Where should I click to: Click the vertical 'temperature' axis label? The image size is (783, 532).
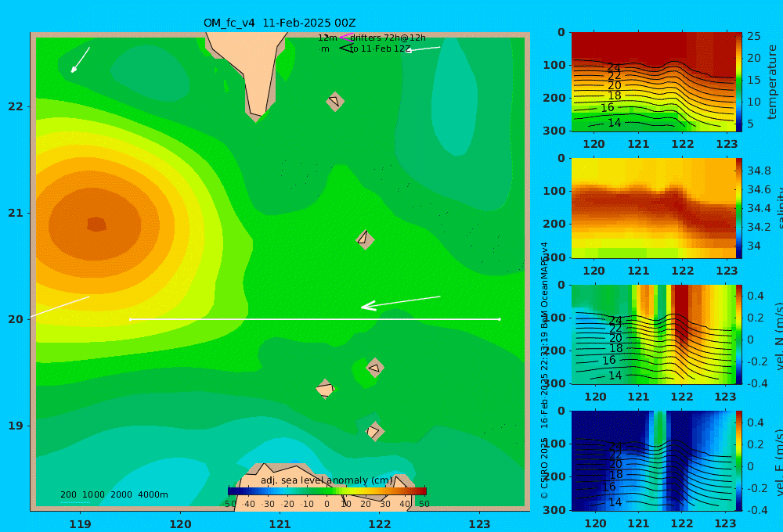point(773,82)
